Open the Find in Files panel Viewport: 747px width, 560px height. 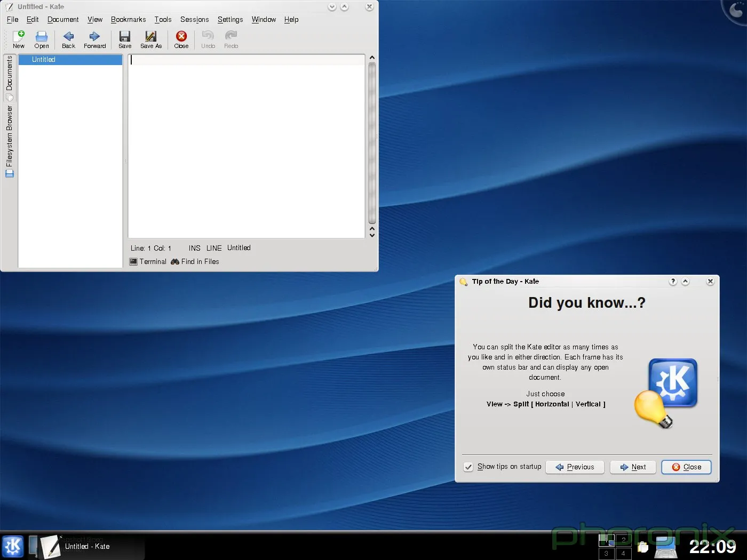[x=195, y=262]
